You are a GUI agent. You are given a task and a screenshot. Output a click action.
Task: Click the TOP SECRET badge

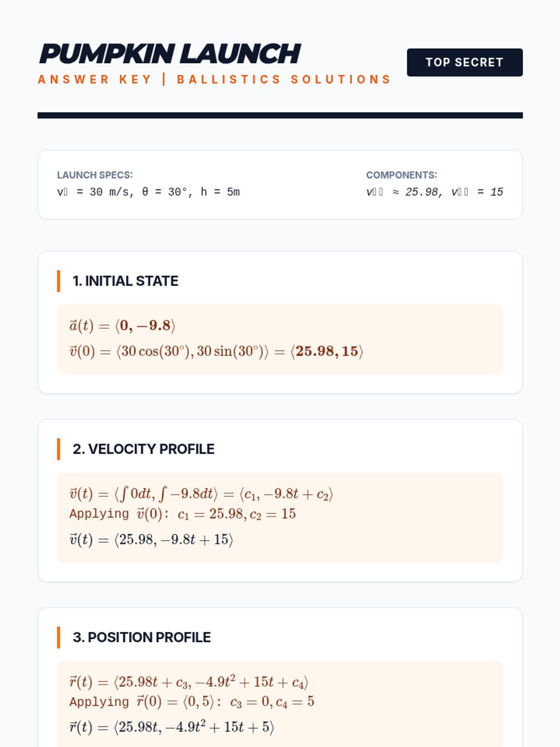point(464,62)
